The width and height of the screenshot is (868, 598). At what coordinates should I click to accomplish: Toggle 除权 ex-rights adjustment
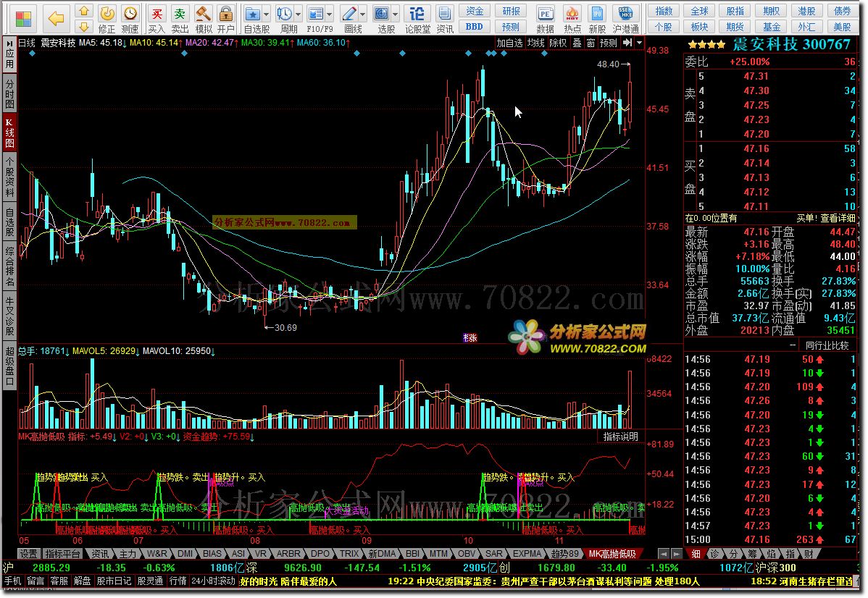[558, 43]
